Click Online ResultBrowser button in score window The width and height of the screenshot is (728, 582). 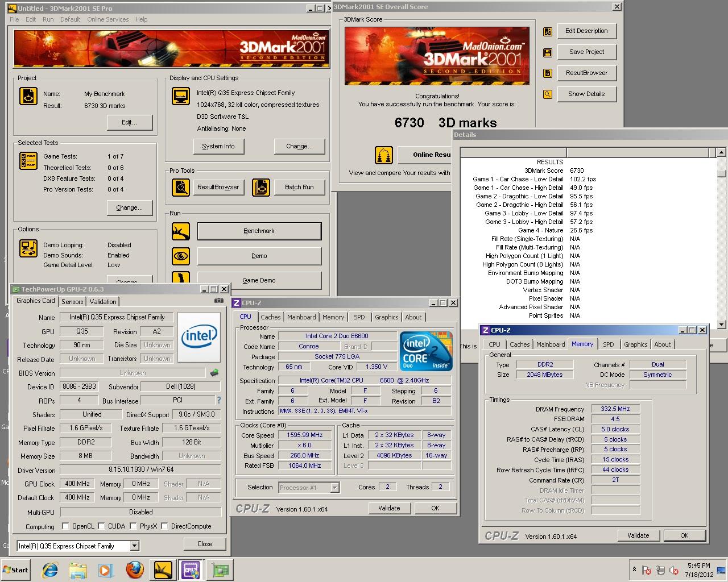(424, 155)
